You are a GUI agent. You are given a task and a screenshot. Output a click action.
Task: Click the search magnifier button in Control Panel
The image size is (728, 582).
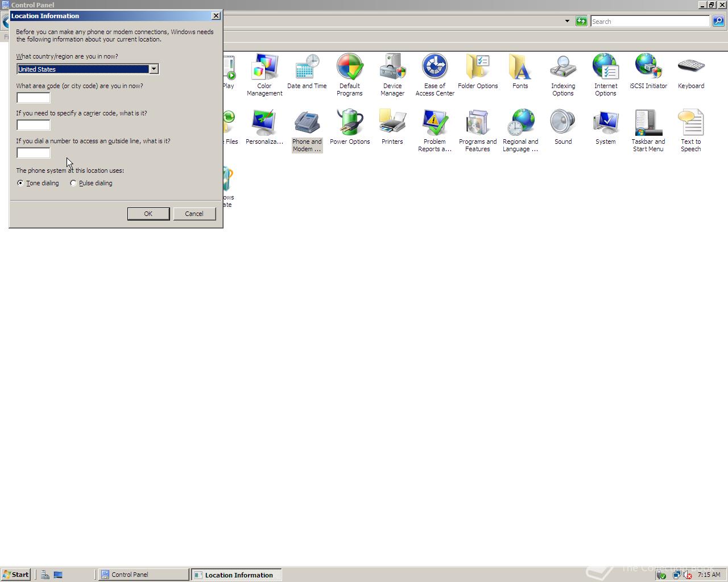click(718, 21)
